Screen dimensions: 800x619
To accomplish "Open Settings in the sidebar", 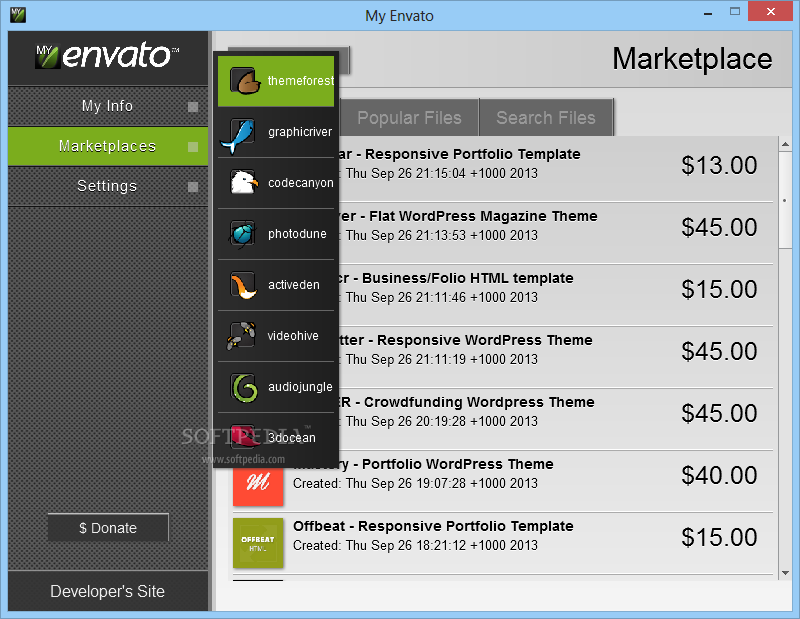I will (x=108, y=186).
